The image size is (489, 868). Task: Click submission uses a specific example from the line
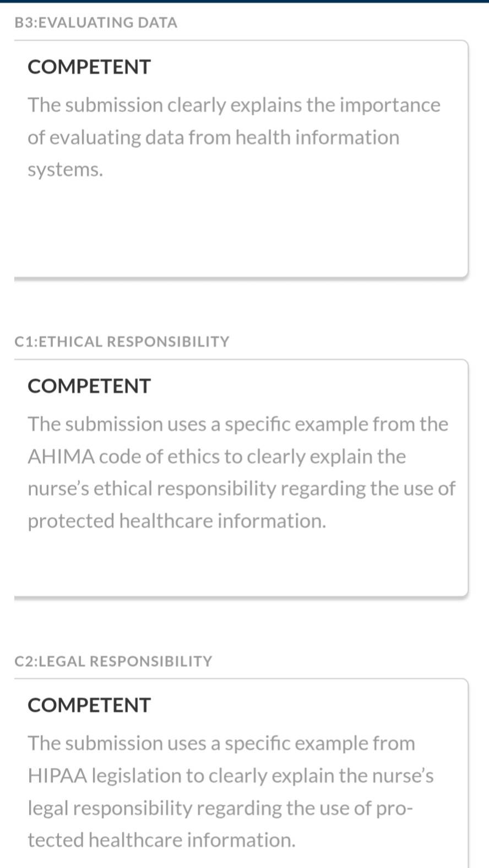238,424
